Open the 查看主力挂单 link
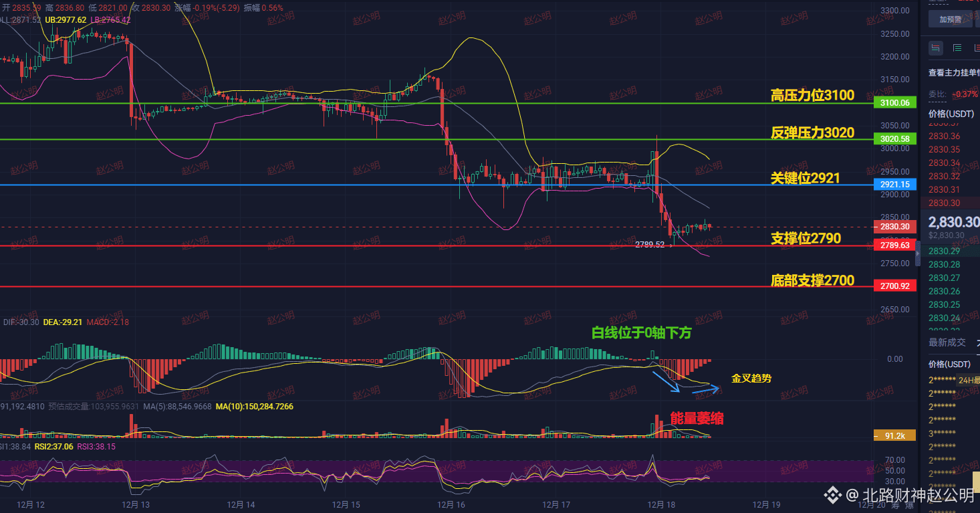 (954, 72)
